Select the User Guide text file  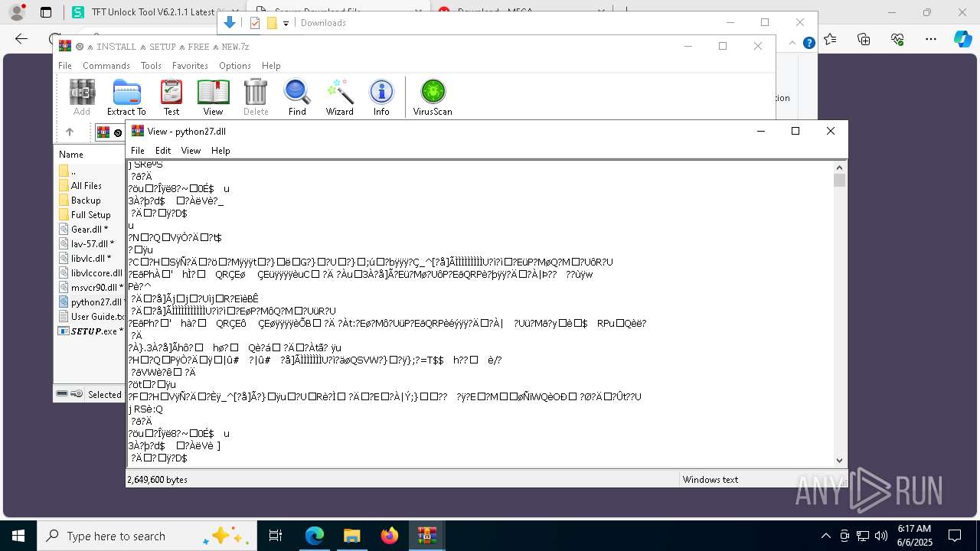coord(90,317)
